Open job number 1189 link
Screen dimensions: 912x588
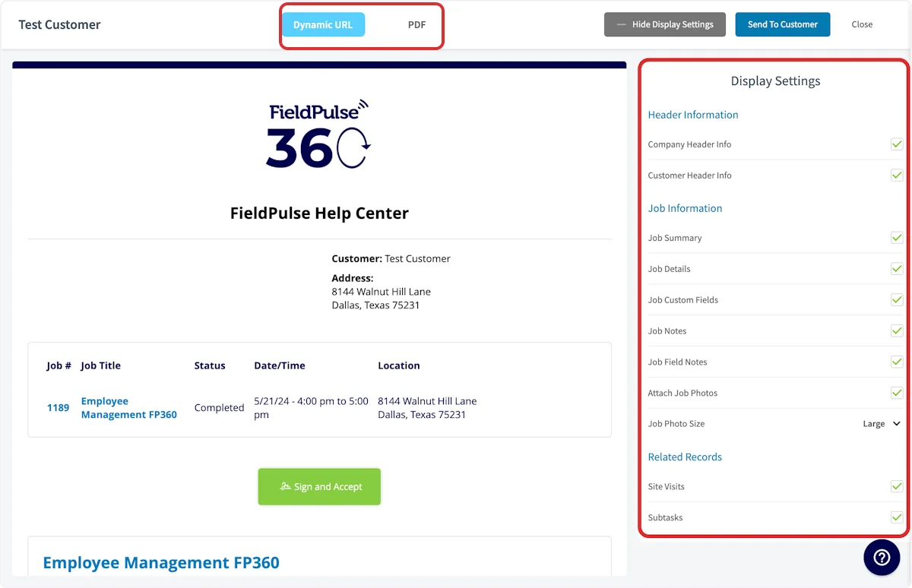[x=58, y=408]
